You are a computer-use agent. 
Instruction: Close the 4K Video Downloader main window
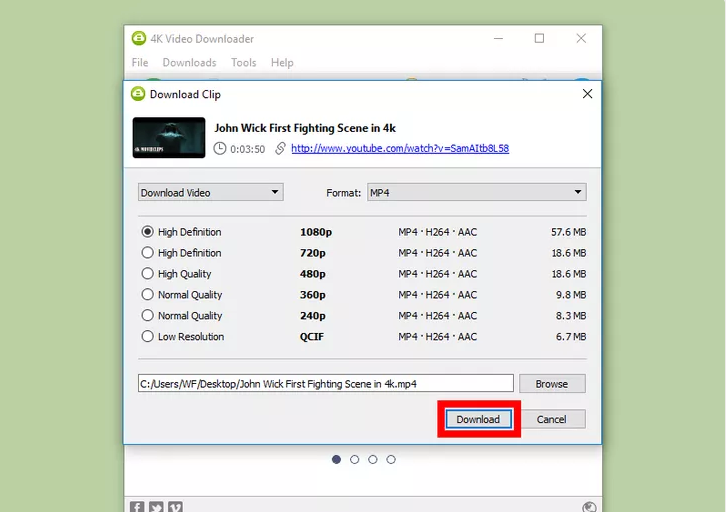[581, 38]
